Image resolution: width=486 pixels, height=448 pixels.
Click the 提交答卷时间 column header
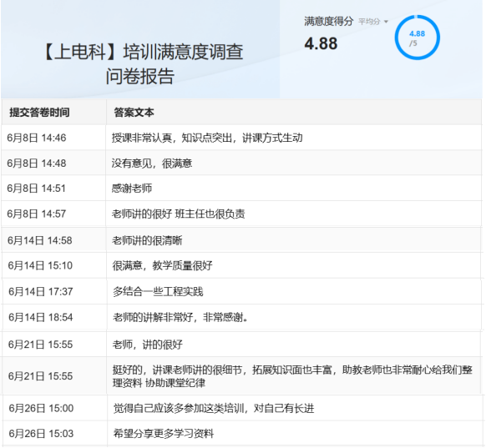[x=39, y=113]
